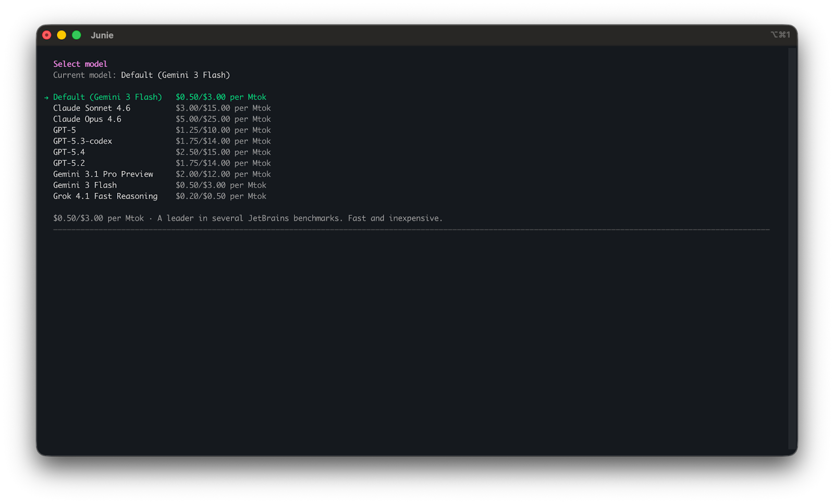Click the red close window button

(47, 35)
